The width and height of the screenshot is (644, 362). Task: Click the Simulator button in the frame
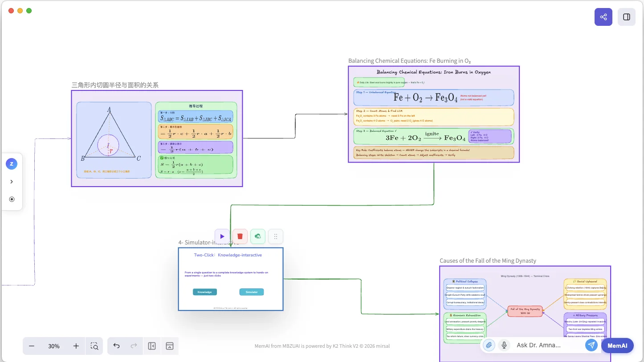[x=252, y=292]
